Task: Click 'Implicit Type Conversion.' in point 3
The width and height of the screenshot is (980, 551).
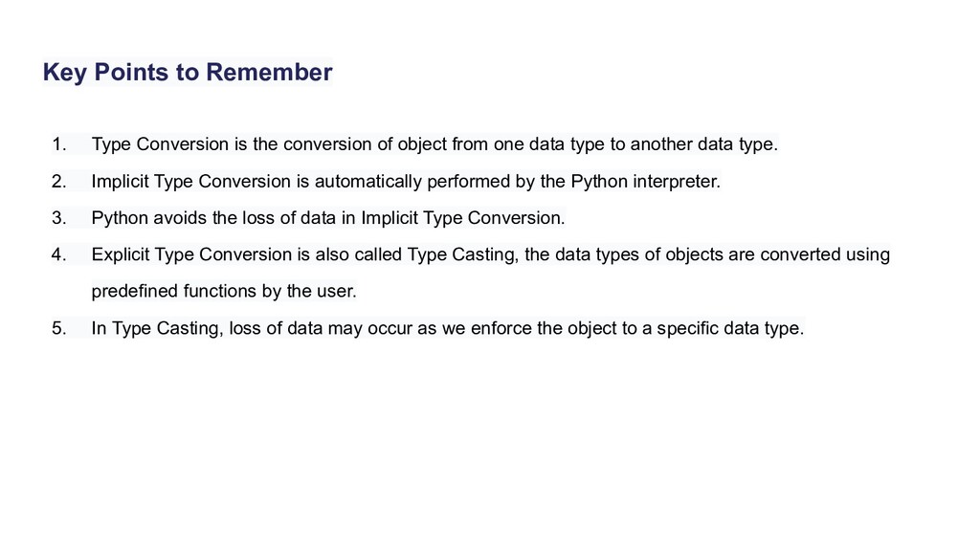Action: (x=462, y=218)
